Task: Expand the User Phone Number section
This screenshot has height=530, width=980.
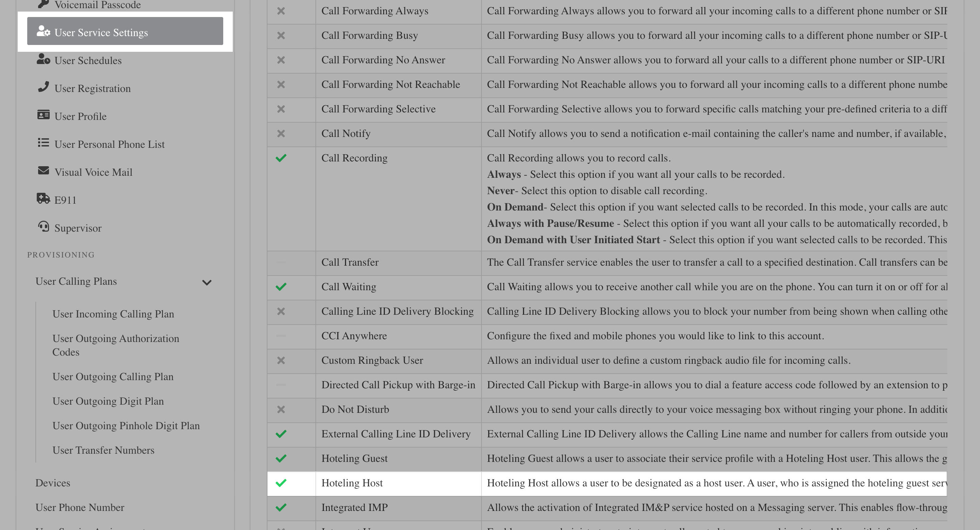Action: tap(80, 508)
